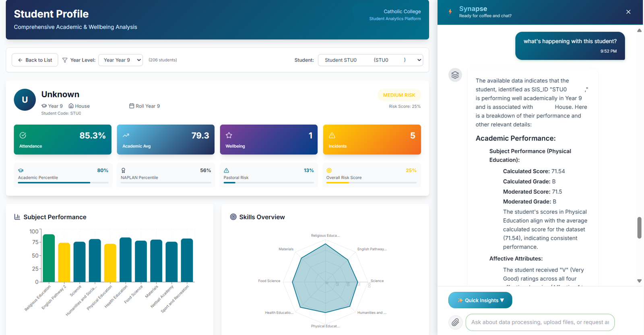Click the NAPLAN Percentile award icon
This screenshot has width=644, height=335.
[x=124, y=170]
